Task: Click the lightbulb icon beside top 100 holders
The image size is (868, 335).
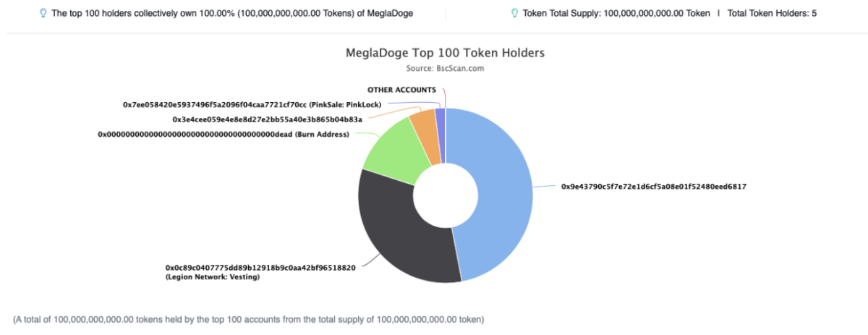Action: point(43,13)
